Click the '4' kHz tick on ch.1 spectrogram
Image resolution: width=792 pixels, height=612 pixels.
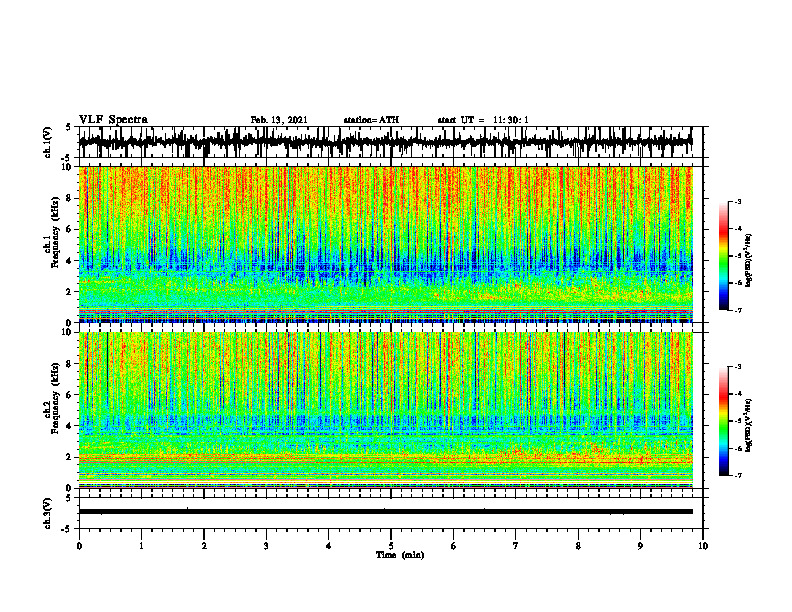coord(69,261)
